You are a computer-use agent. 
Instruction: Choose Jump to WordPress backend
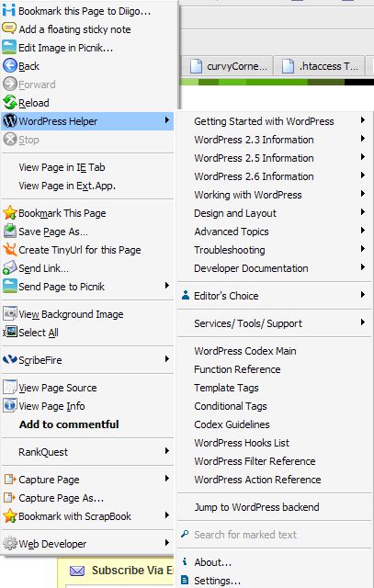tap(256, 507)
